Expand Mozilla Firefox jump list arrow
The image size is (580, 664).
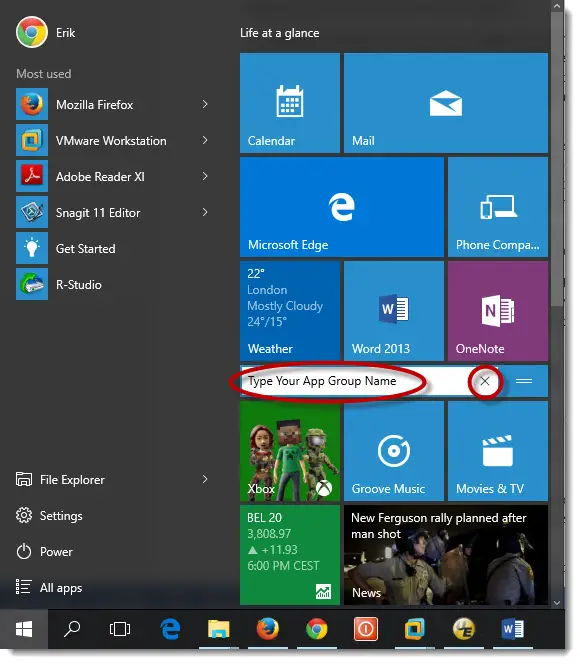(x=205, y=104)
